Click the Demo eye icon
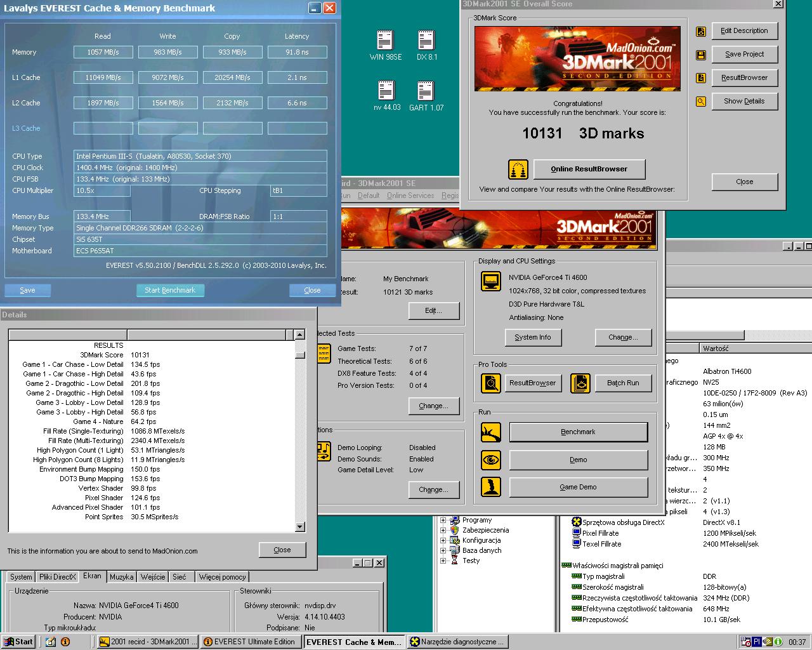The image size is (812, 650). [x=490, y=460]
